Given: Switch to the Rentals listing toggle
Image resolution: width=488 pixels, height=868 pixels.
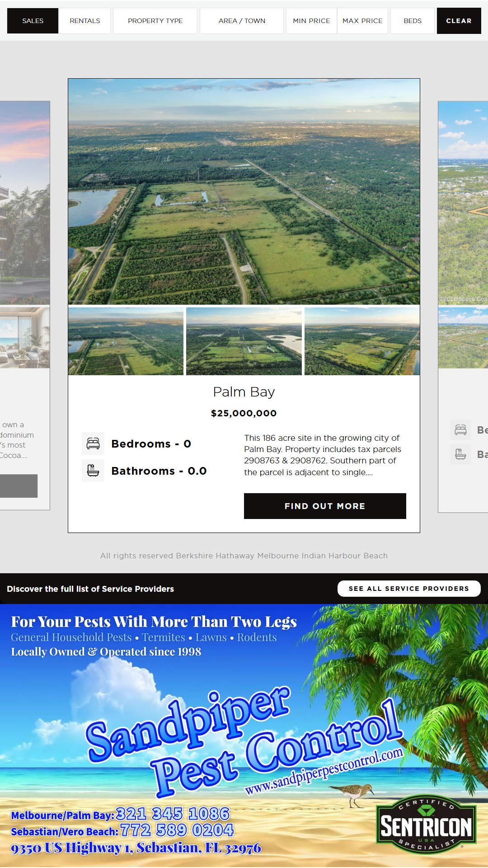Looking at the screenshot, I should pos(85,21).
